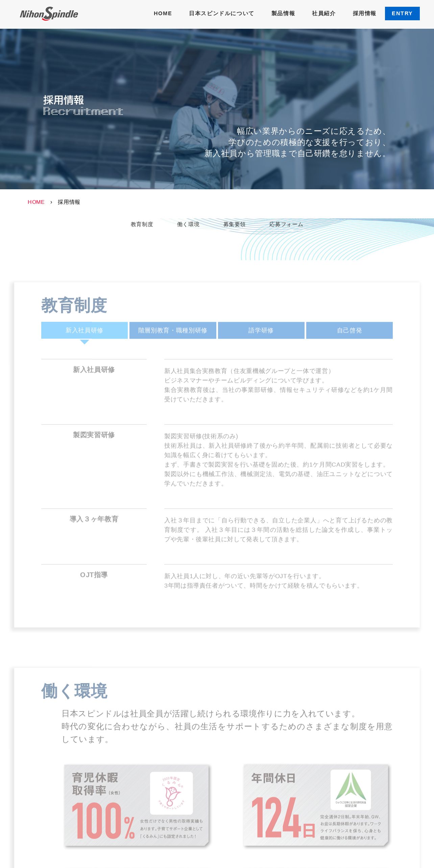Switch to 階層別教育・職種別研修 tab
This screenshot has width=434, height=868.
pos(173,330)
